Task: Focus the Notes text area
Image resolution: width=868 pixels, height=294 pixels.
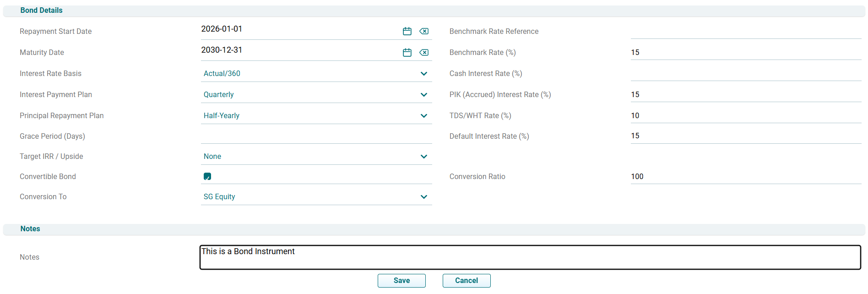Action: pos(530,257)
